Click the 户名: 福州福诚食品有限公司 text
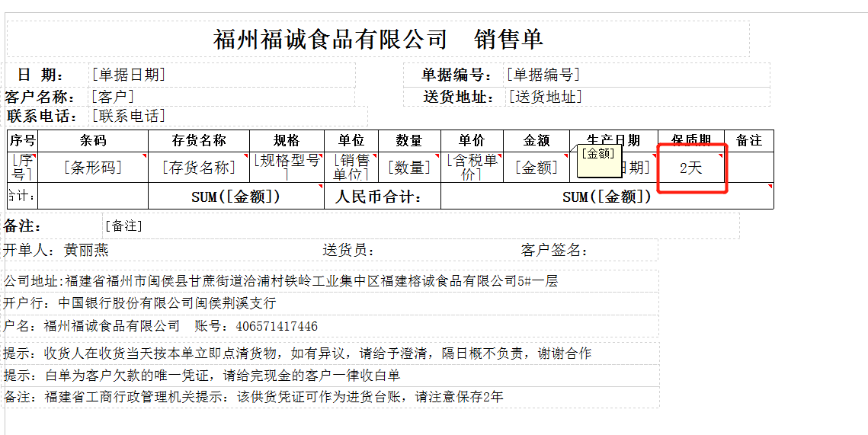Viewport: 868px width, 435px height. tap(91, 326)
